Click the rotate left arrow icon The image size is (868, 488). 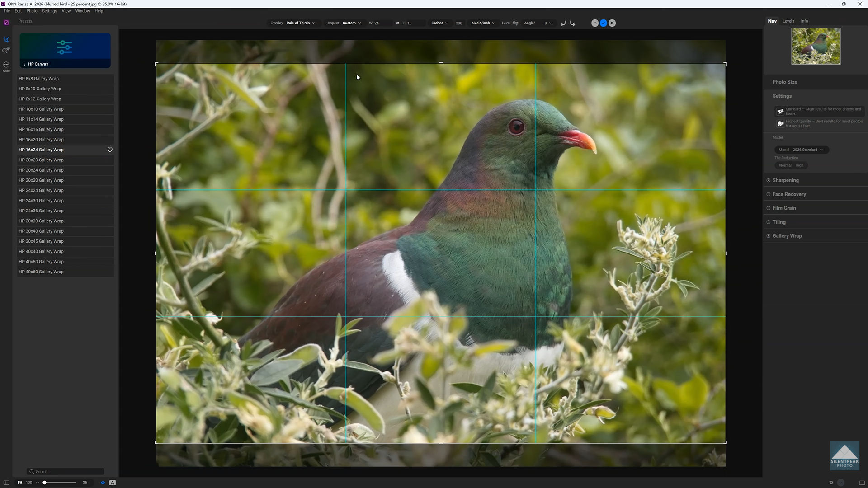coord(563,23)
